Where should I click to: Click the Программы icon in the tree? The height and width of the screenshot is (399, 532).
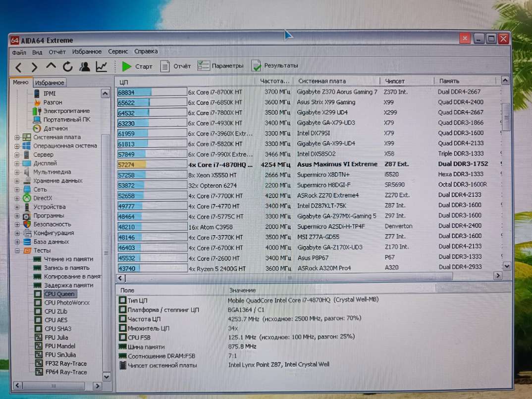(x=27, y=216)
